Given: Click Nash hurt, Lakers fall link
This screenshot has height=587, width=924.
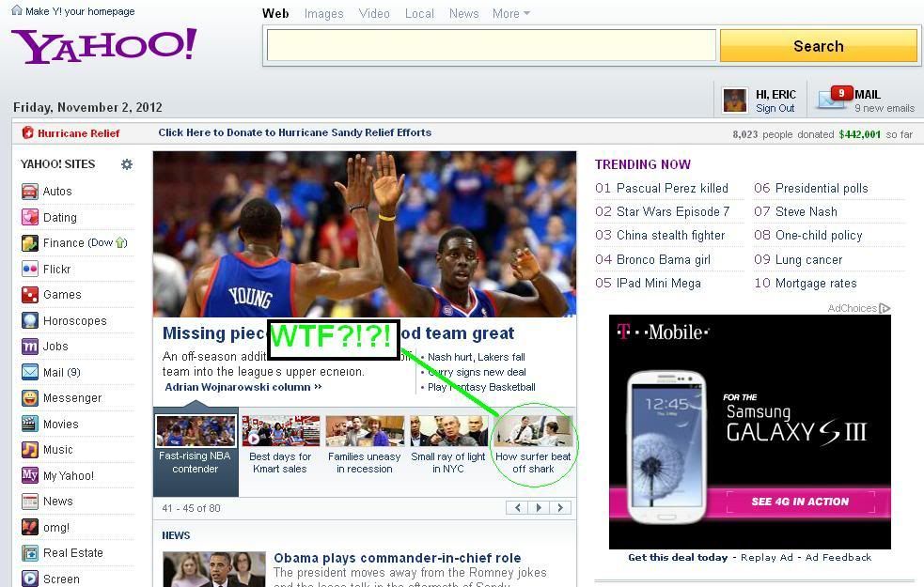Looking at the screenshot, I should click(x=477, y=357).
